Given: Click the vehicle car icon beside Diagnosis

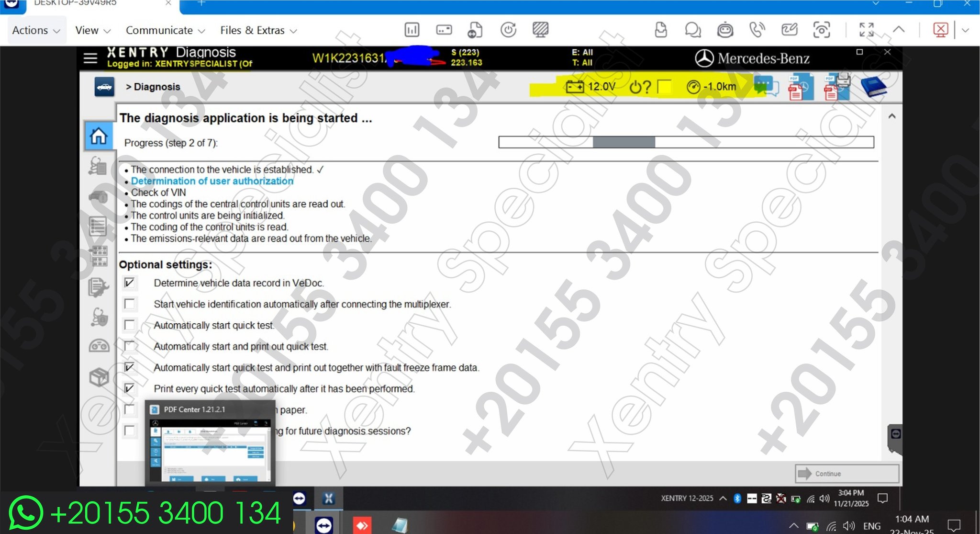Looking at the screenshot, I should point(104,87).
